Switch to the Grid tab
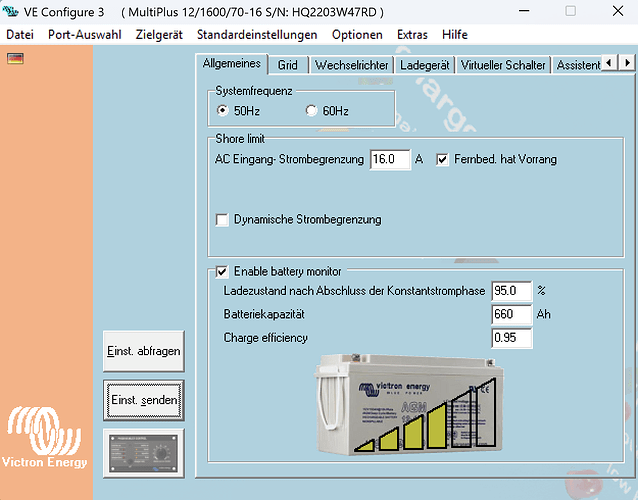 pos(288,65)
